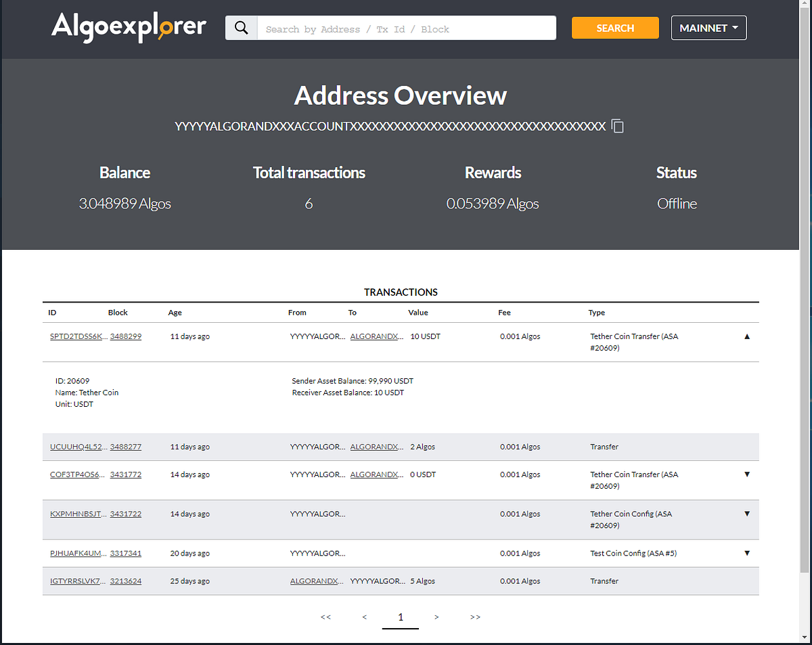Viewport: 812px width, 645px height.
Task: Expand the Test Coin Config transaction row
Action: click(747, 553)
